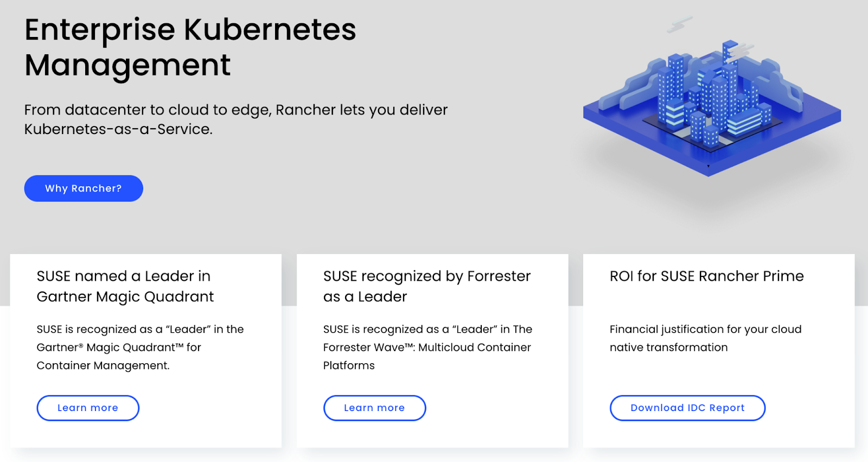Click 'Financial justification for your cloud' text
The width and height of the screenshot is (868, 462).
pos(705,330)
